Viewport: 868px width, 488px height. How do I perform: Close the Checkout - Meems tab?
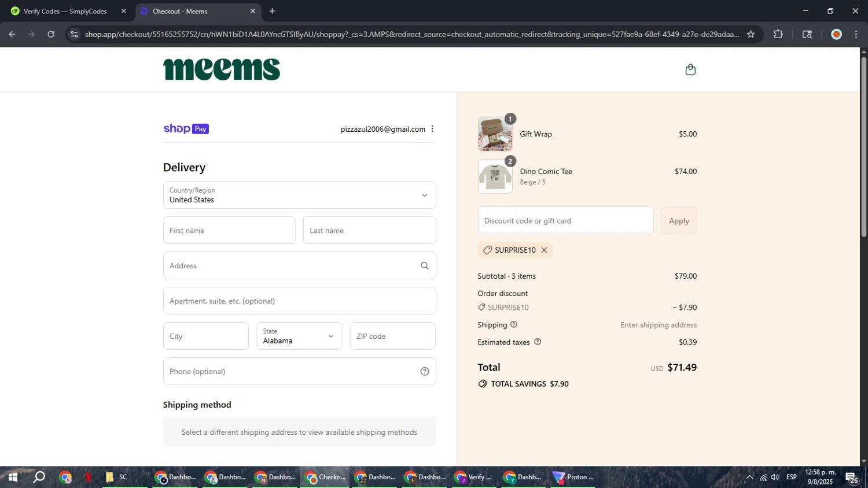[x=252, y=11]
